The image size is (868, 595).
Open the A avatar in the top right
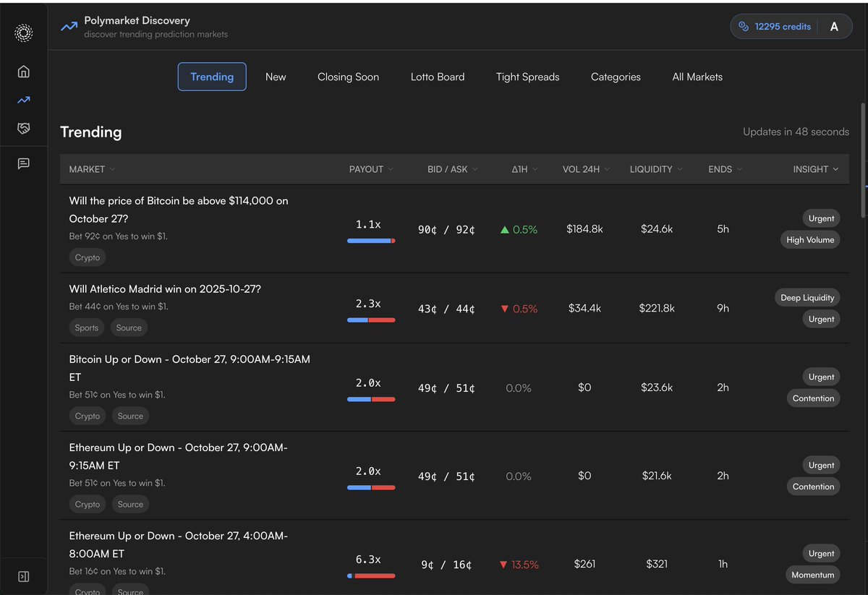(834, 26)
